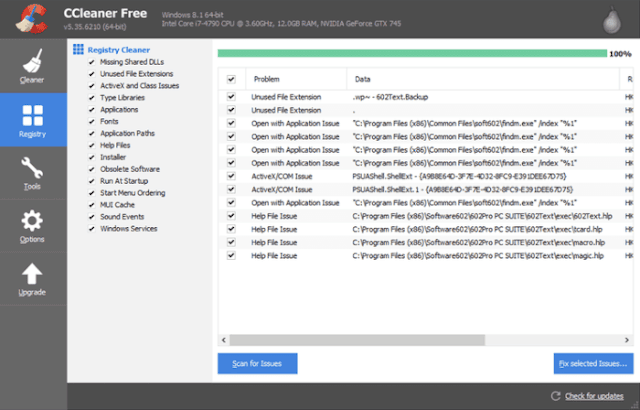Uncheck the 602Text.hlp Help File row checkbox
The height and width of the screenshot is (410, 640).
click(x=231, y=216)
